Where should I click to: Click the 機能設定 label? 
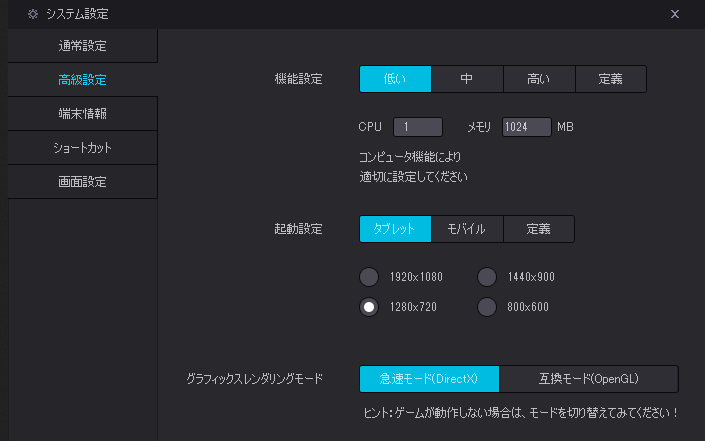[x=299, y=79]
